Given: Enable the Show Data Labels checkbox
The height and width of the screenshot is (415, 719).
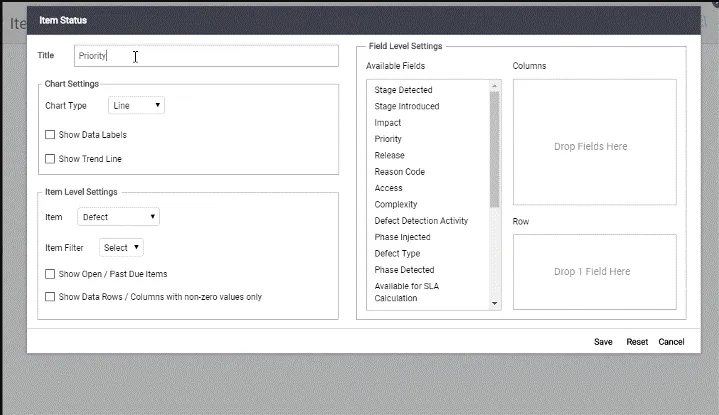Looking at the screenshot, I should (50, 135).
